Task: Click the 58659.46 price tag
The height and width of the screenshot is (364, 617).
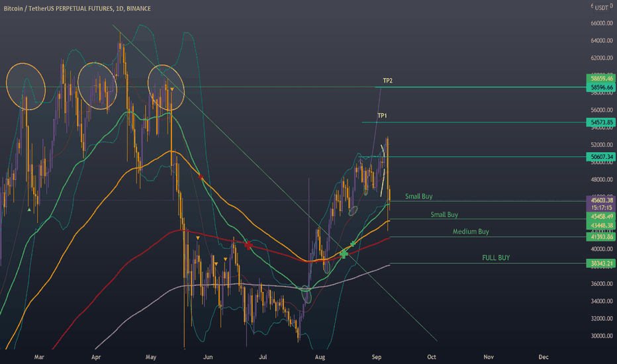Action: pyautogui.click(x=601, y=78)
